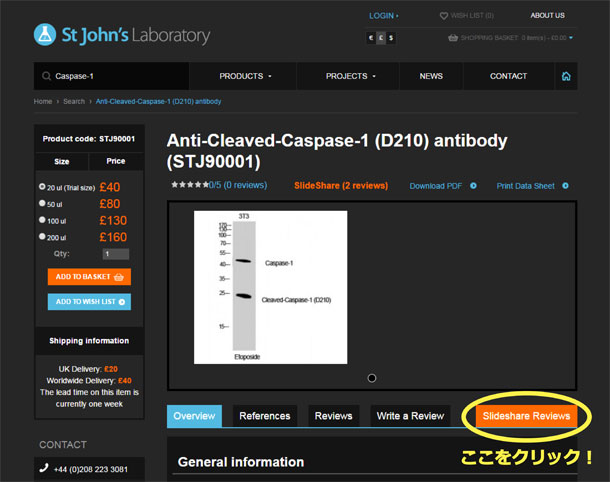Open the Login link
This screenshot has height=482, width=610.
pos(384,16)
